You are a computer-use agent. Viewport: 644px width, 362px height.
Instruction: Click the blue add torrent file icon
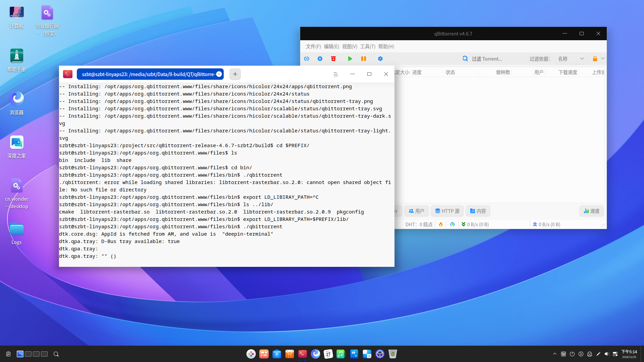[320, 59]
